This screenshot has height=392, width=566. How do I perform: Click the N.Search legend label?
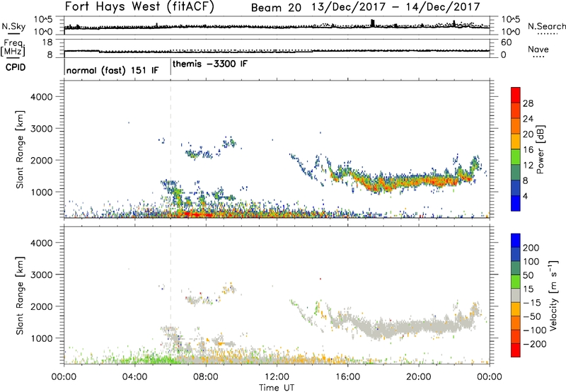pyautogui.click(x=547, y=26)
